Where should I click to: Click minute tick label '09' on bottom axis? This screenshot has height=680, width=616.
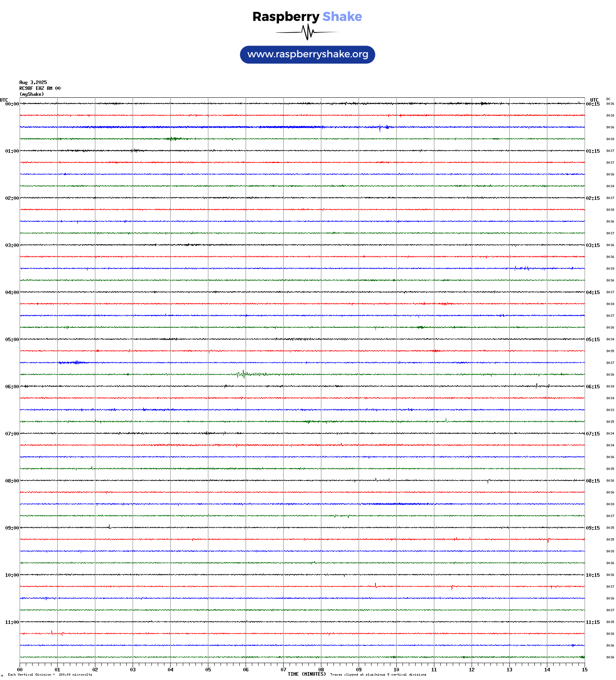point(359,670)
